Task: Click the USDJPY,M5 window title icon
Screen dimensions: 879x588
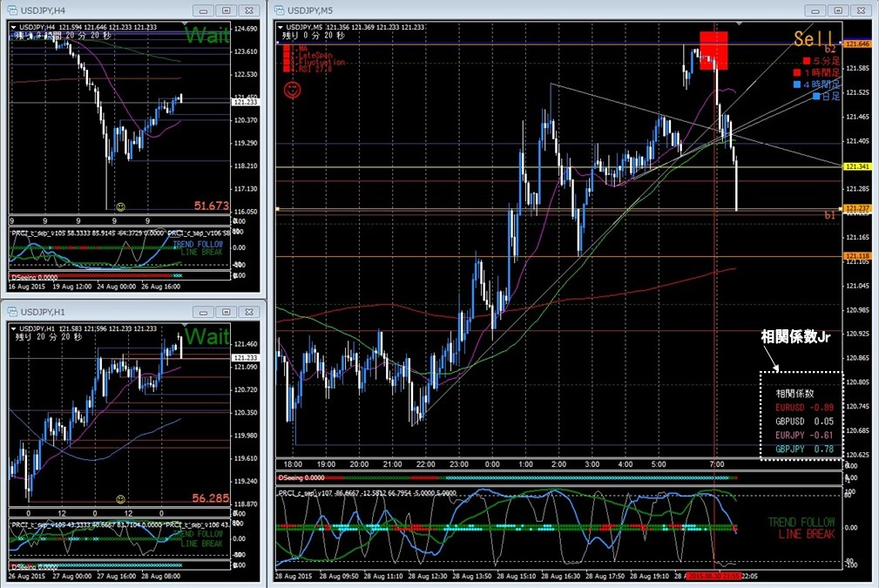Action: [x=279, y=10]
